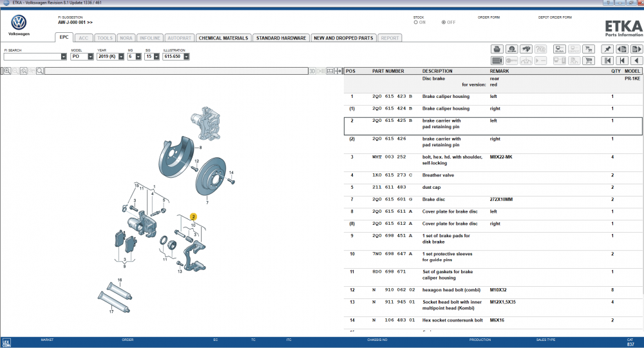The image size is (644, 348).
Task: Toggle 3D illustration view
Action: pyautogui.click(x=312, y=71)
